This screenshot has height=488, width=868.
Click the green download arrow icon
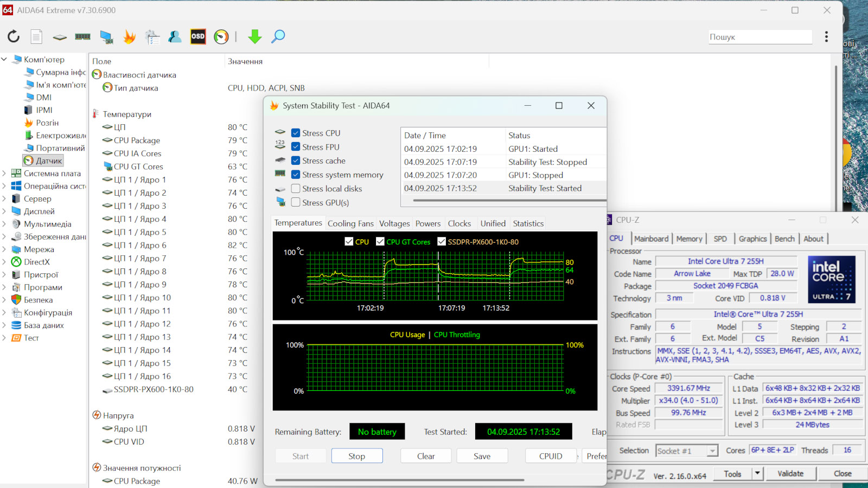coord(254,36)
